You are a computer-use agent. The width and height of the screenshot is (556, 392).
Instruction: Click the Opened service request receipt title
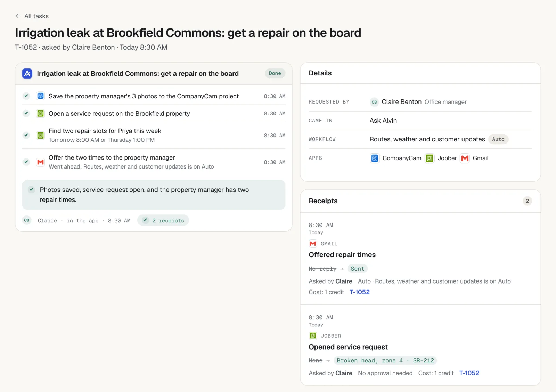(348, 347)
